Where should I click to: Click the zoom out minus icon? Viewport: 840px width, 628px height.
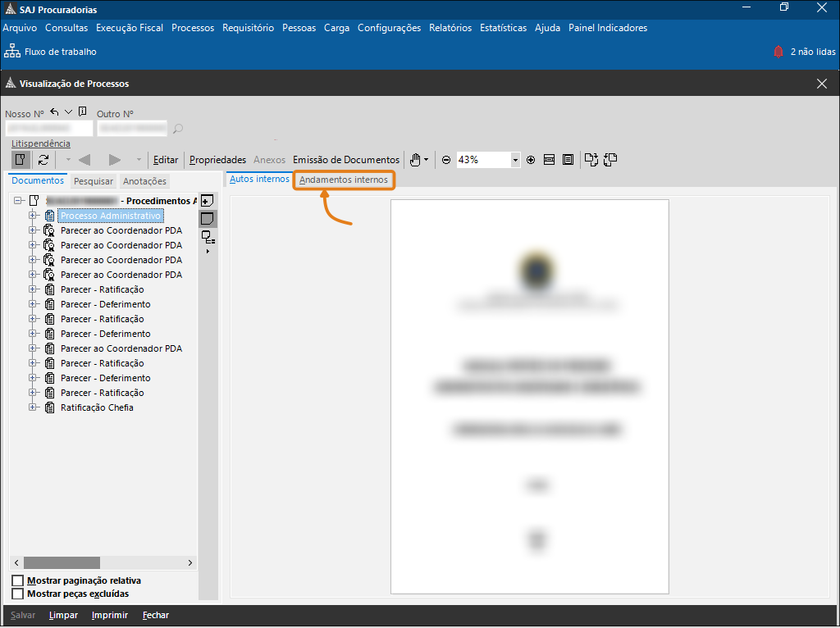446,160
